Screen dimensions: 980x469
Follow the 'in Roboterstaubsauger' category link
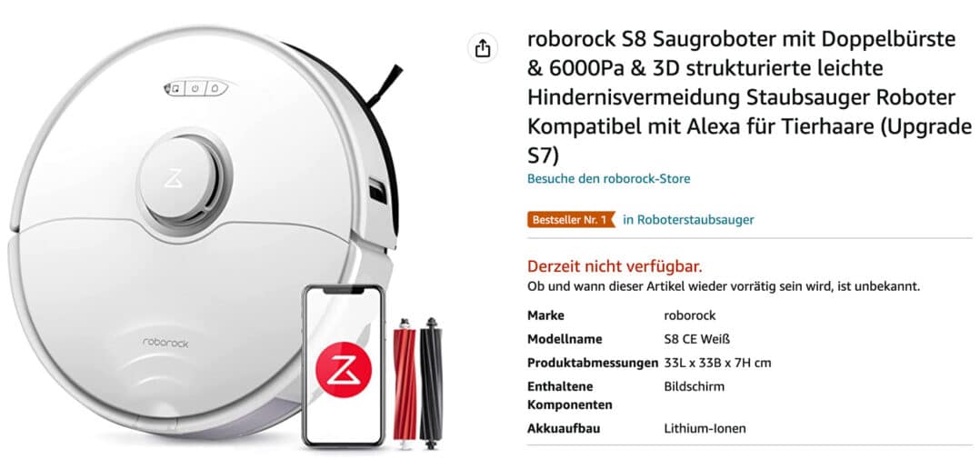688,220
